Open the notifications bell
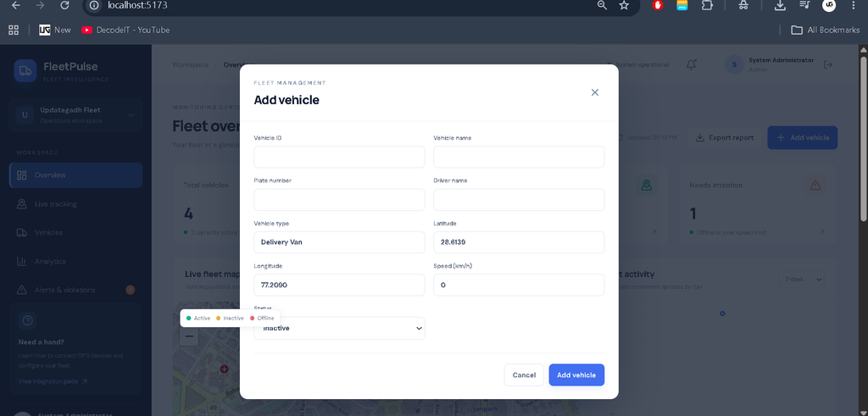 click(691, 64)
